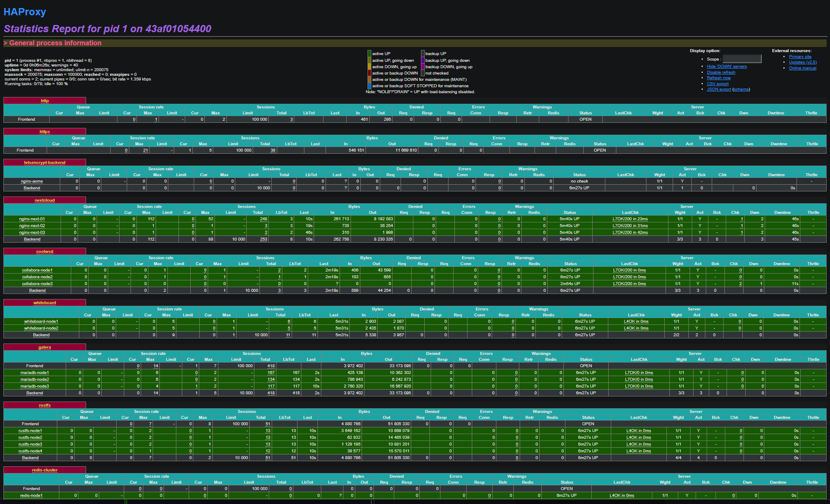Viewport: 830px width, 504px height.
Task: Select the collabora-node1 server link
Action: coord(37,270)
